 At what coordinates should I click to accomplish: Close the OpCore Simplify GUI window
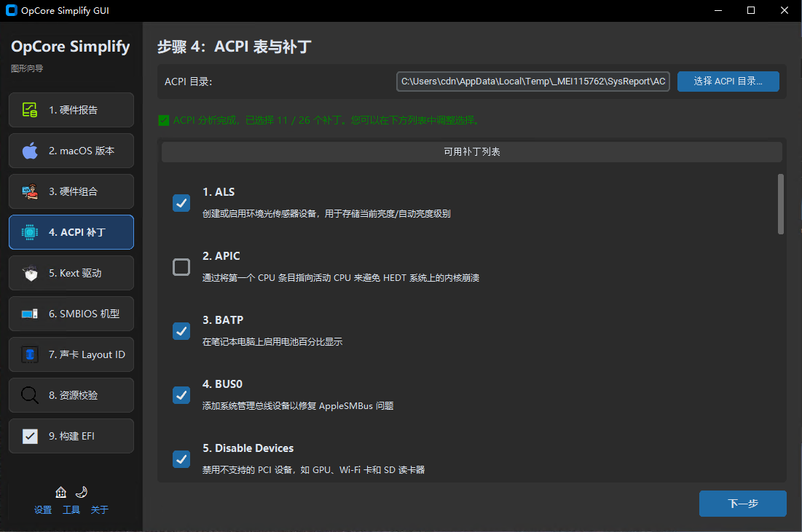point(784,10)
